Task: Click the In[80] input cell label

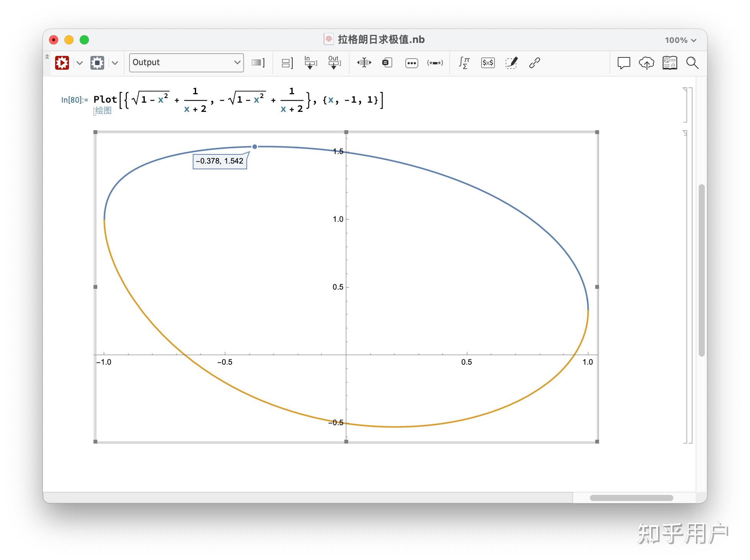Action: 74,100
